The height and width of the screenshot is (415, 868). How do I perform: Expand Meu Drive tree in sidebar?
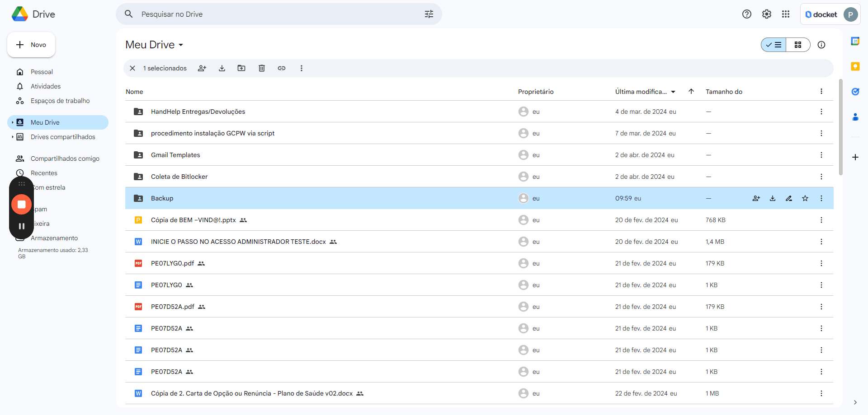[x=12, y=122]
